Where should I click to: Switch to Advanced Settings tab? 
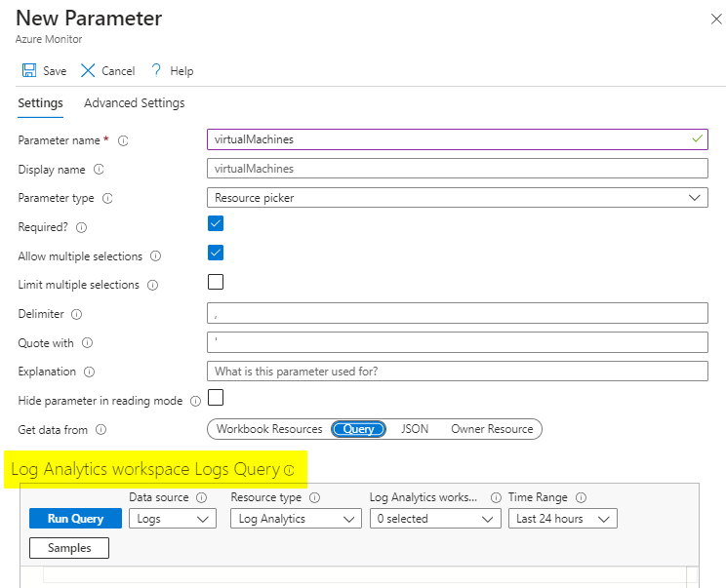click(135, 103)
